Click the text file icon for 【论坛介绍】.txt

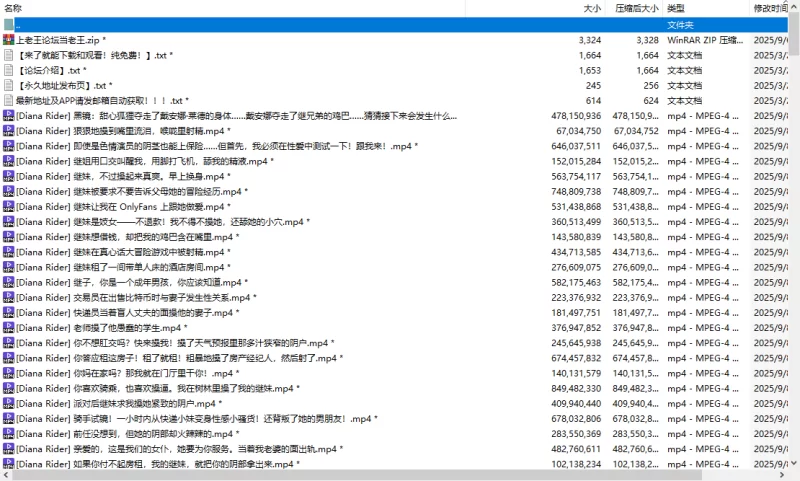pos(8,71)
